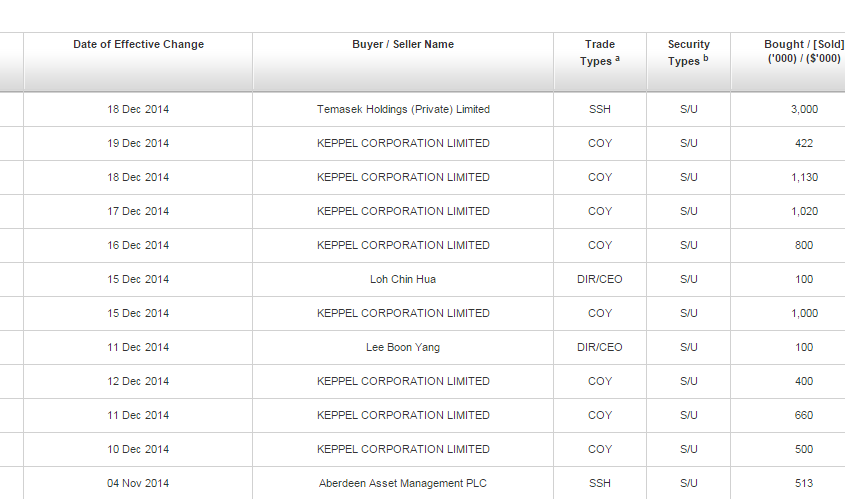
Task: Open the 513 value for Aberdeen Asset Management
Action: click(804, 483)
